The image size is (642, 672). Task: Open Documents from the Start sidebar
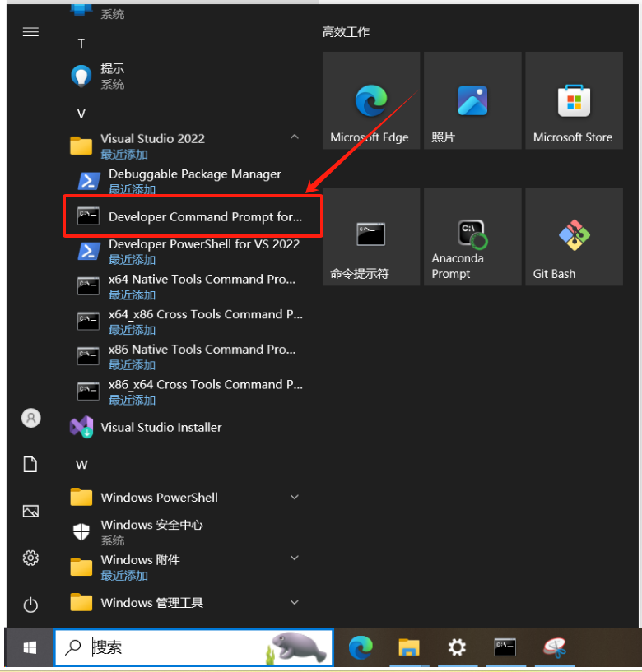tap(30, 464)
